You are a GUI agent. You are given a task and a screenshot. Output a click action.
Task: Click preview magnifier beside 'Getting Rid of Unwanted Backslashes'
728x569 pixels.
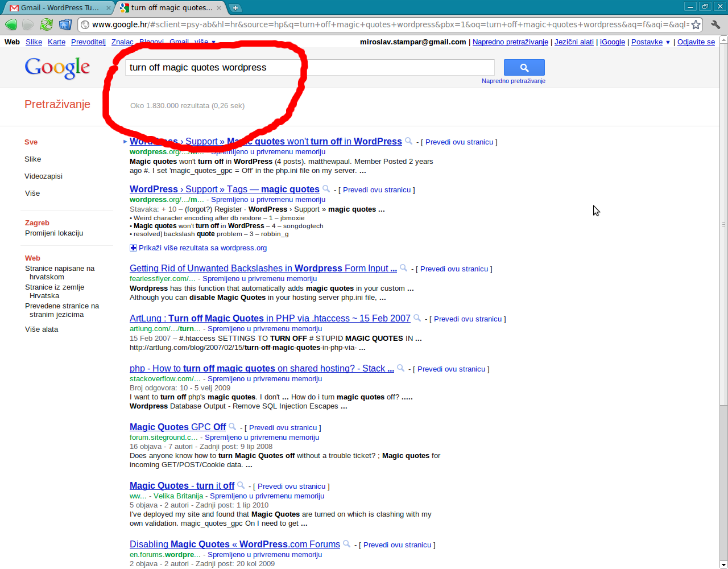[404, 268]
